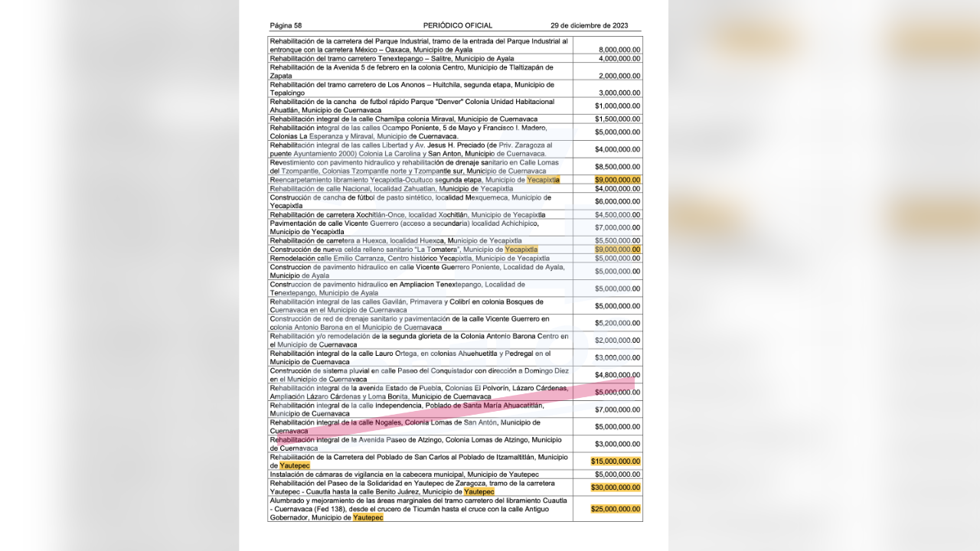
Task: Click highlighted "Yautepec" in Antiguo Gobernador row
Action: [367, 517]
